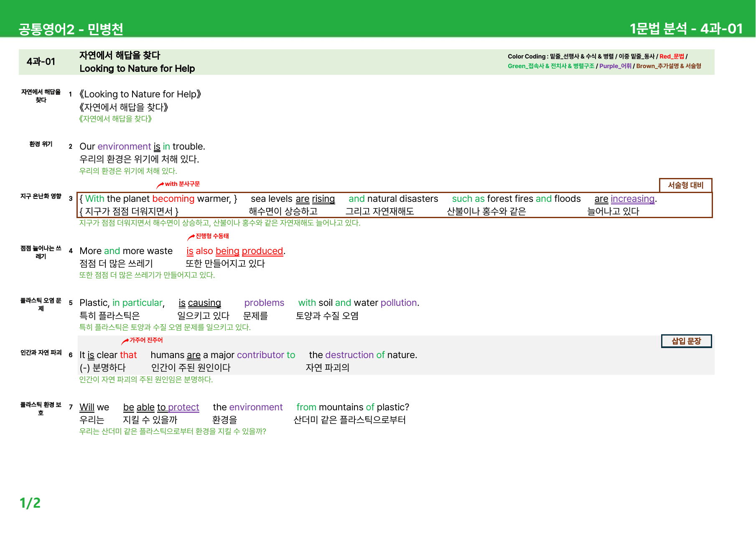Click the green translation line of sentence 7
Screen dimensions: 756x534
173,432
